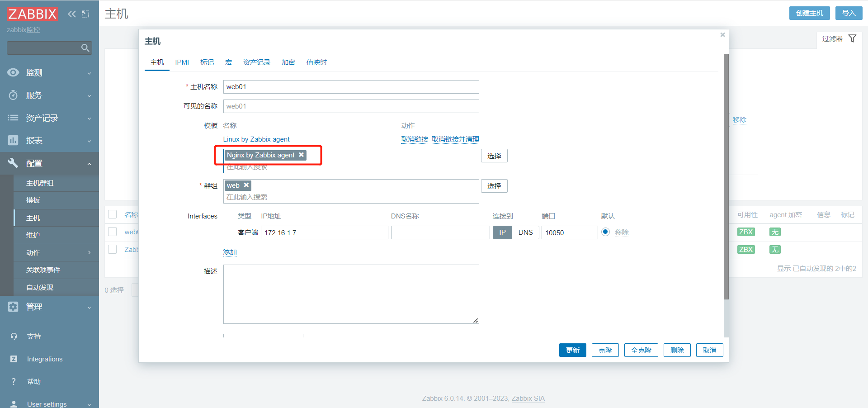Click the 全克隆 full clone button
This screenshot has width=868, height=408.
641,350
